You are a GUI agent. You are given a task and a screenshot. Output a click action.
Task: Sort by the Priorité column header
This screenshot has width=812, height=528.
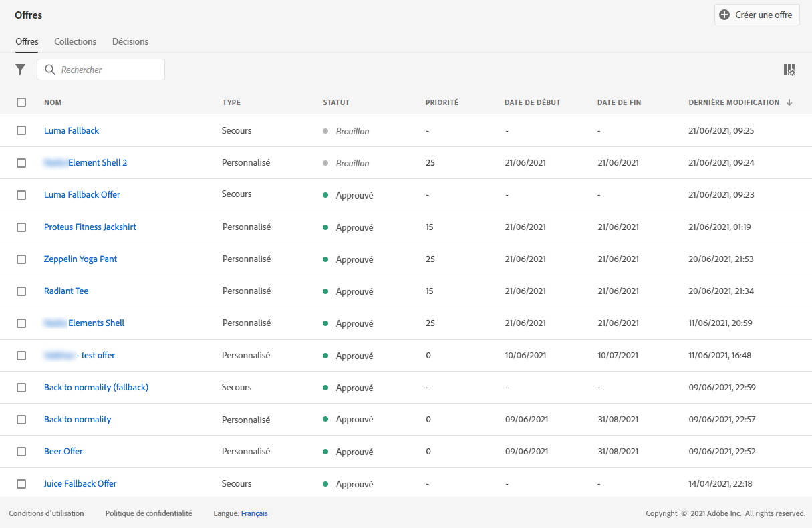click(x=442, y=102)
